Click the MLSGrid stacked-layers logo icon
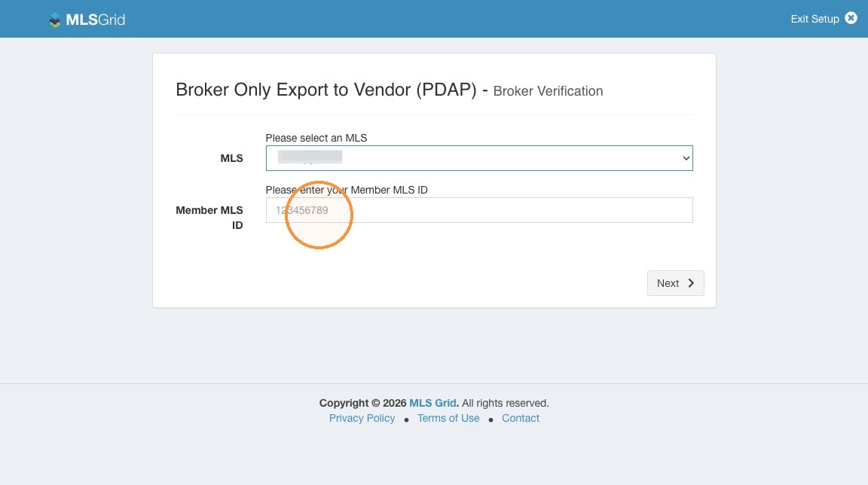 [54, 20]
